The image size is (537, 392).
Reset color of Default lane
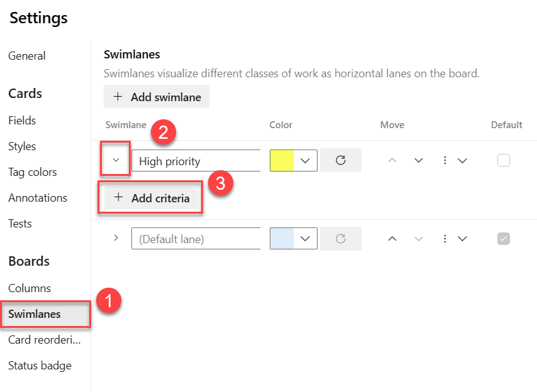[341, 239]
